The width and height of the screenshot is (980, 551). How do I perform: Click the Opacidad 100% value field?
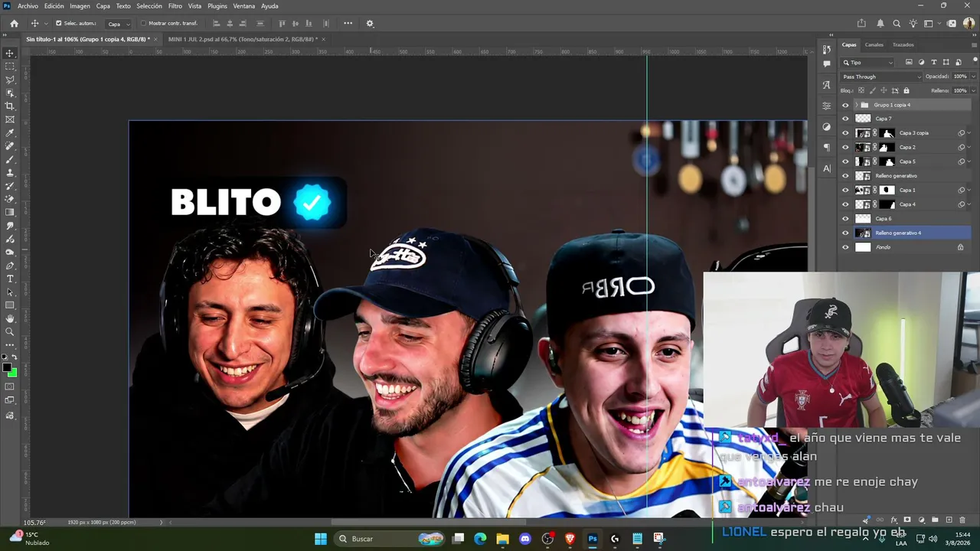click(x=960, y=77)
